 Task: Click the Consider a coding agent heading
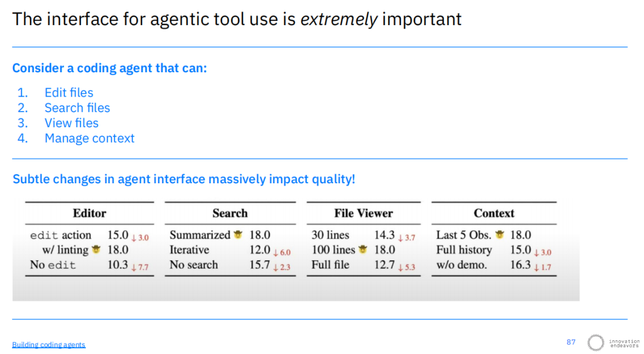[x=110, y=68]
